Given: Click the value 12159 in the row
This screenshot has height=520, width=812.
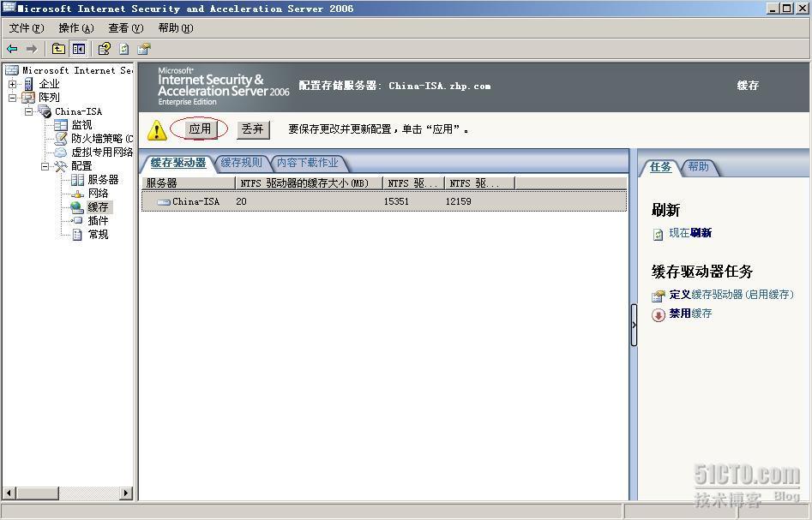Looking at the screenshot, I should click(x=458, y=202).
